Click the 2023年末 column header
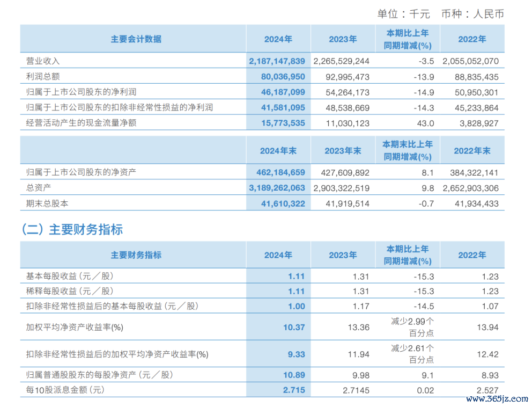The width and height of the screenshot is (532, 407). coord(343,151)
